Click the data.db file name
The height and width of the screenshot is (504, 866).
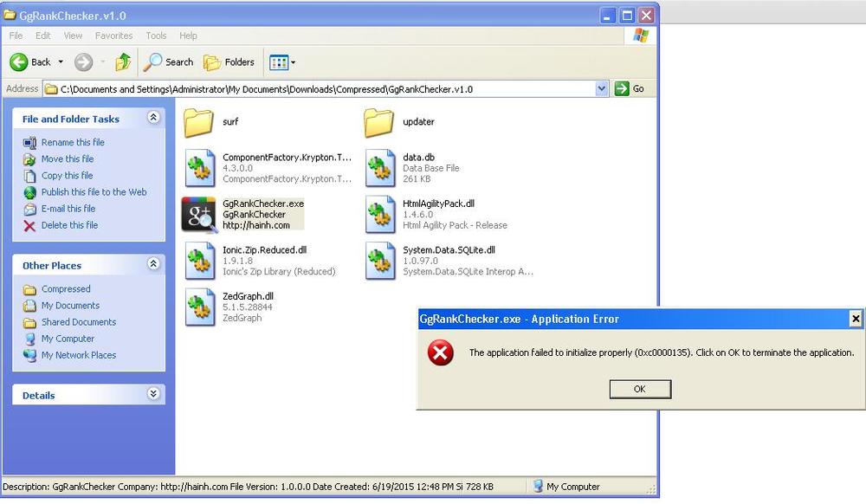pos(418,157)
